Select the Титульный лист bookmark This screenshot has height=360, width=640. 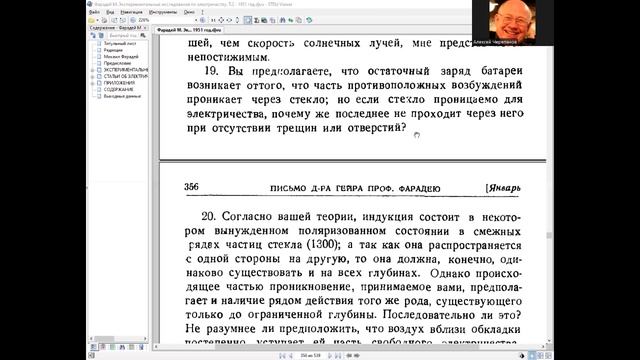(120, 43)
